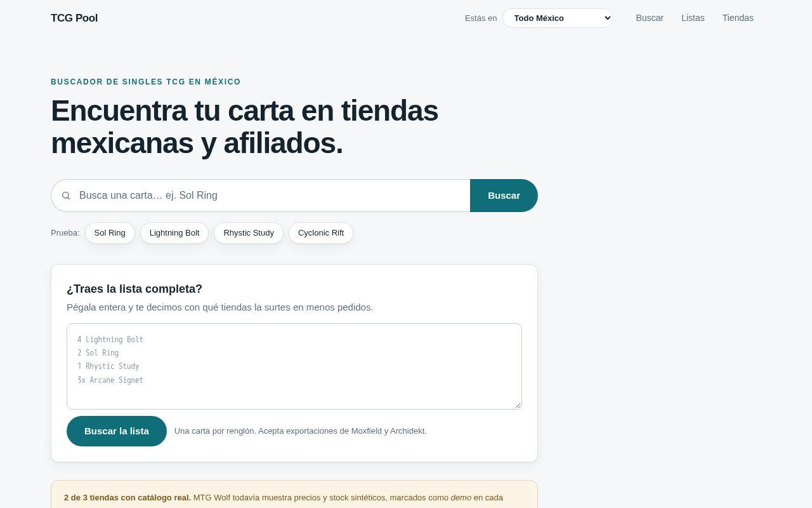Pick the Cyclonic Rift suggestion chip
Screen dimensions: 812x508
pos(321,233)
